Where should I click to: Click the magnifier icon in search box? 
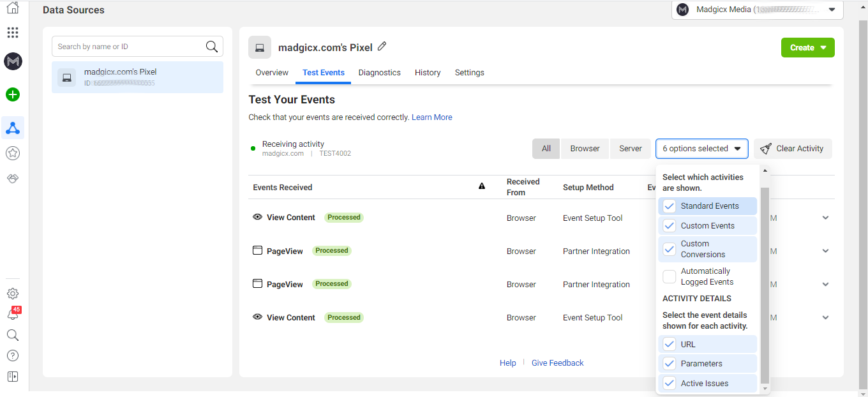[211, 47]
